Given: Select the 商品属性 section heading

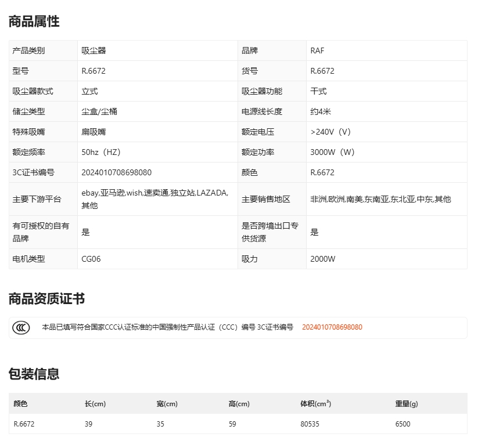Looking at the screenshot, I should (x=34, y=22).
